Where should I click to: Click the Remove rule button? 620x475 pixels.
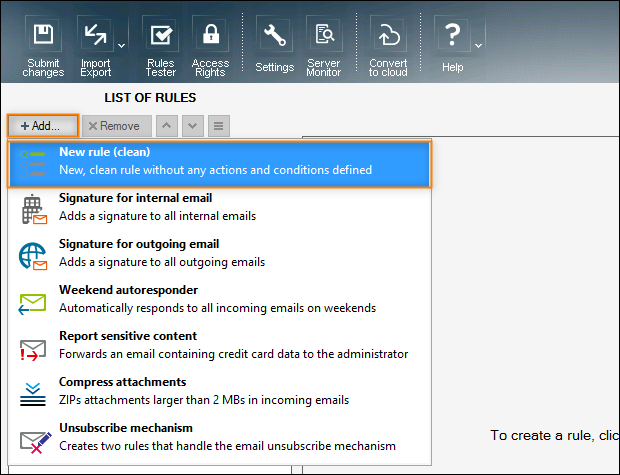pyautogui.click(x=114, y=126)
